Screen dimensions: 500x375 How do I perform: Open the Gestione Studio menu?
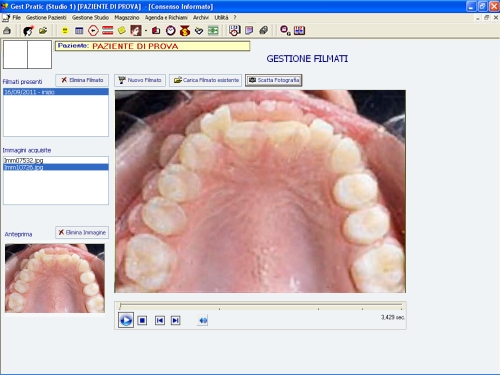tap(90, 18)
